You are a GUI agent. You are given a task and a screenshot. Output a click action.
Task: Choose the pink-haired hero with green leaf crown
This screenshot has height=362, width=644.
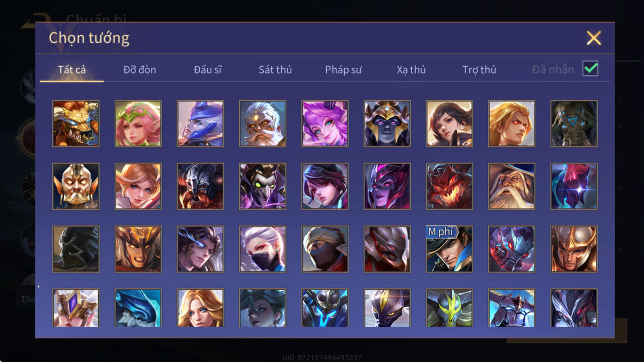point(138,123)
